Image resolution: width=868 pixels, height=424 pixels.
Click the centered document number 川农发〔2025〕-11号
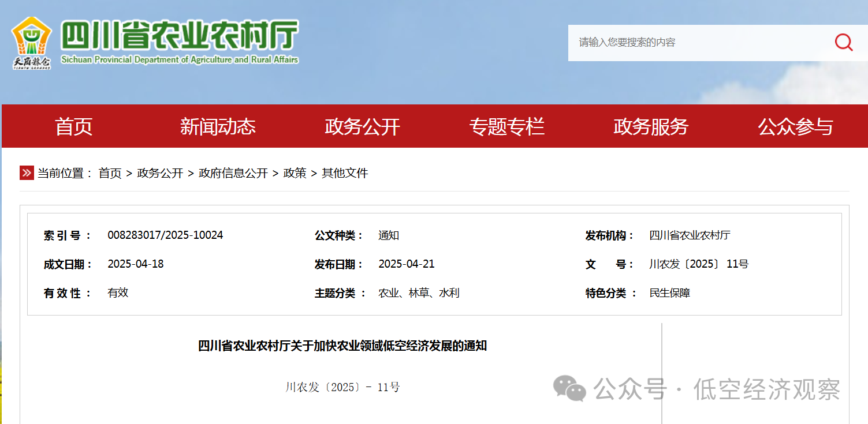pyautogui.click(x=342, y=387)
